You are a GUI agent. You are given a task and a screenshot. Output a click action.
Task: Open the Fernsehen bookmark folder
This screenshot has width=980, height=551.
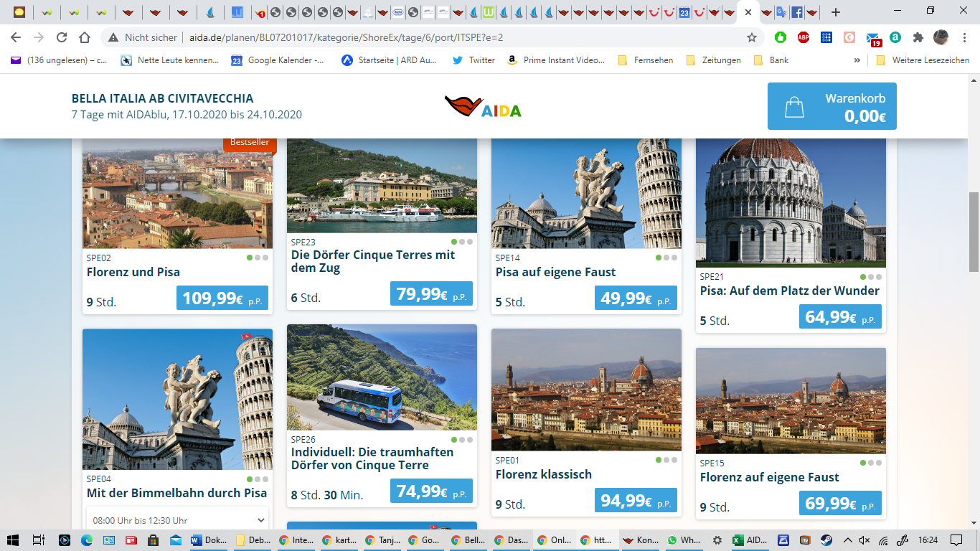click(646, 60)
